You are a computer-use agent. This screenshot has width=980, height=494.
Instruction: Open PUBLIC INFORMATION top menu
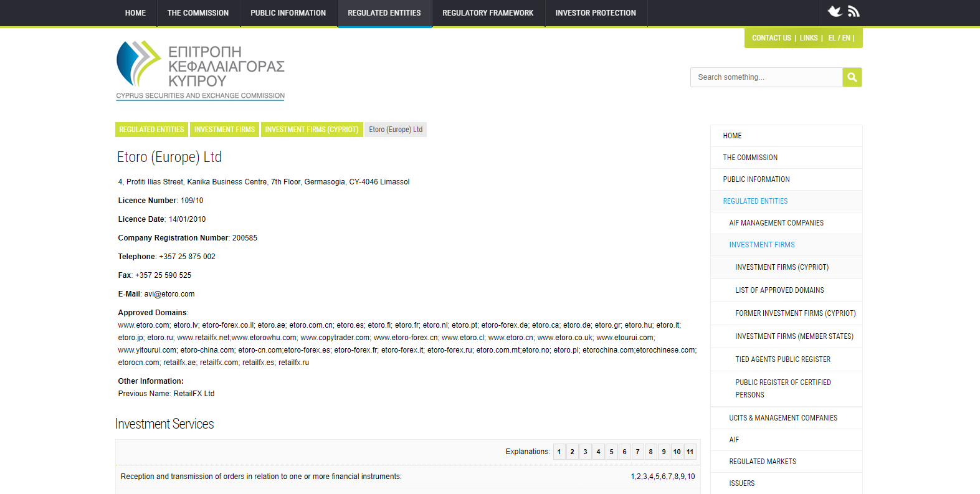[288, 13]
